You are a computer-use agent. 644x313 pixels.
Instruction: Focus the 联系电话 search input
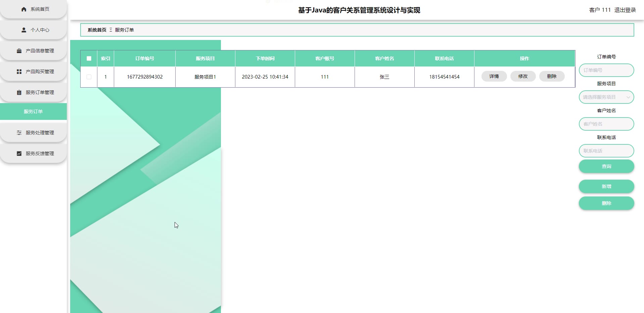pos(606,151)
